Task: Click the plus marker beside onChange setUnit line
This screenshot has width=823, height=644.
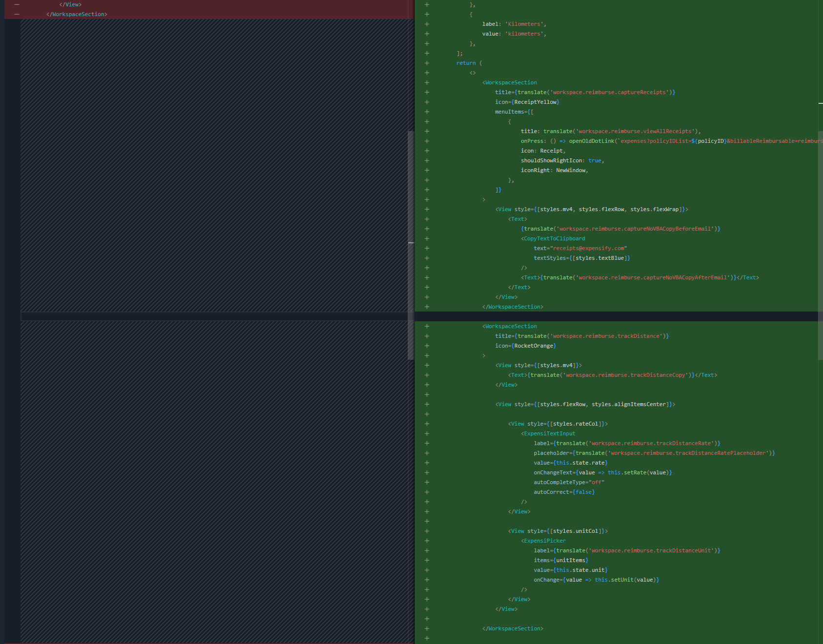Action: click(x=427, y=580)
